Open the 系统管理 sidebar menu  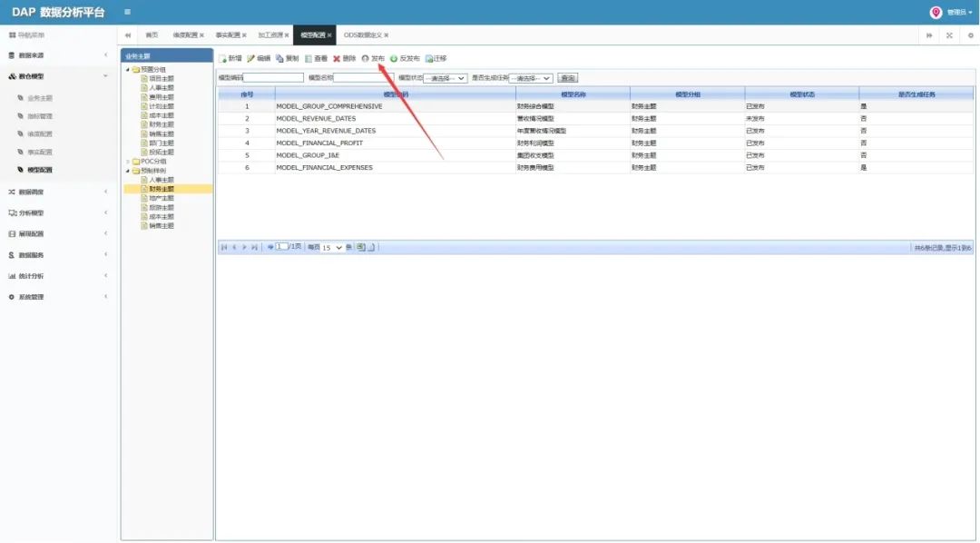tap(58, 297)
